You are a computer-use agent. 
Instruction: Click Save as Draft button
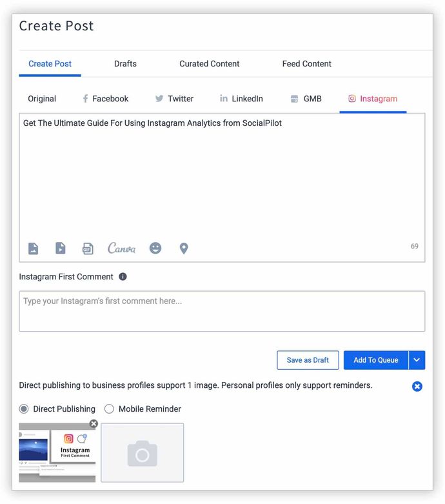click(x=308, y=360)
